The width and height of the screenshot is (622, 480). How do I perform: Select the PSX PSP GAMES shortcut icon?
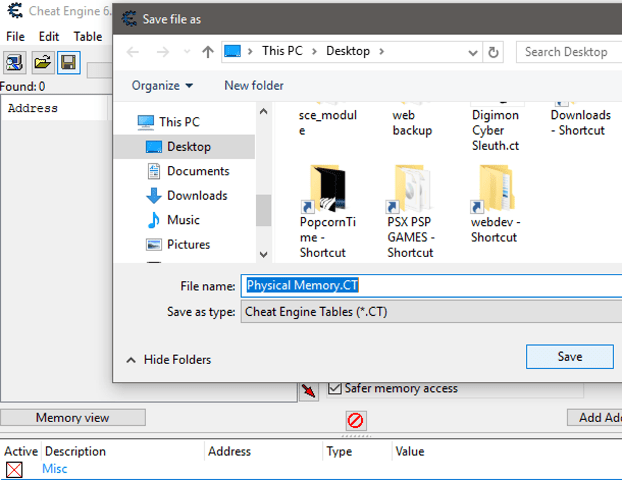point(409,189)
